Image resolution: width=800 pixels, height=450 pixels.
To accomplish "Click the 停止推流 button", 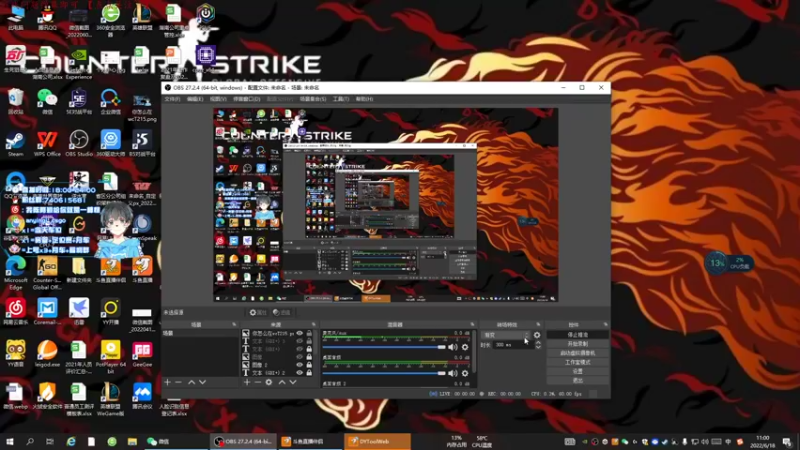I will (578, 335).
